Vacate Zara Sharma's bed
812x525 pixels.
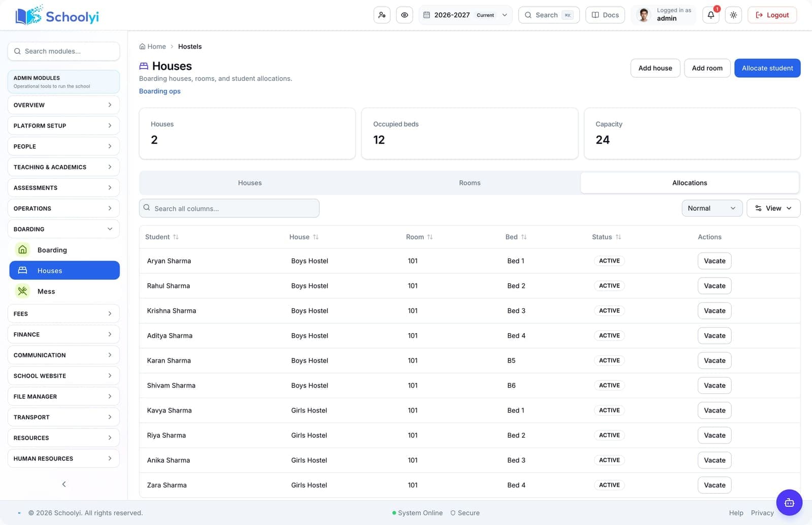tap(715, 485)
